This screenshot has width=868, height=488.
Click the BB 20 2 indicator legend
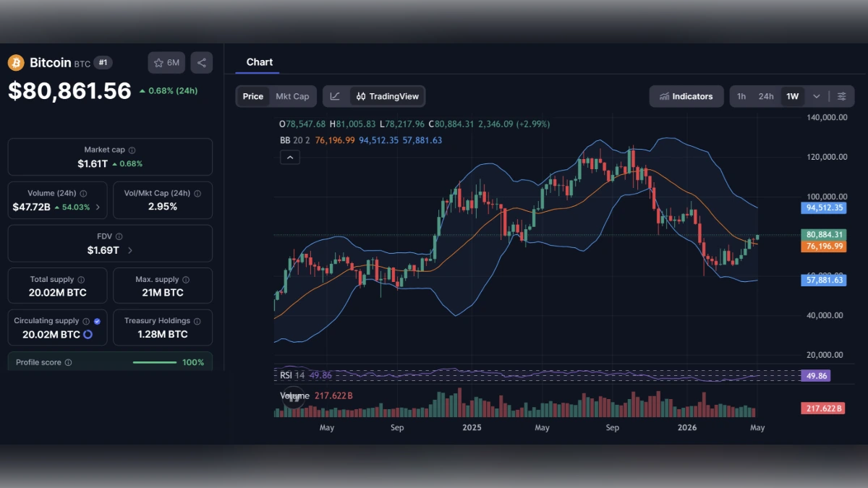(295, 140)
